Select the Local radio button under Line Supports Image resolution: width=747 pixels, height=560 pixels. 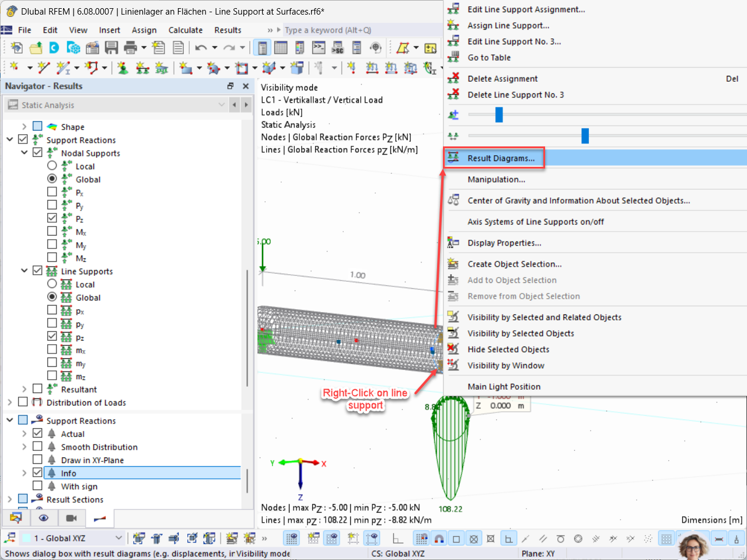(x=52, y=284)
